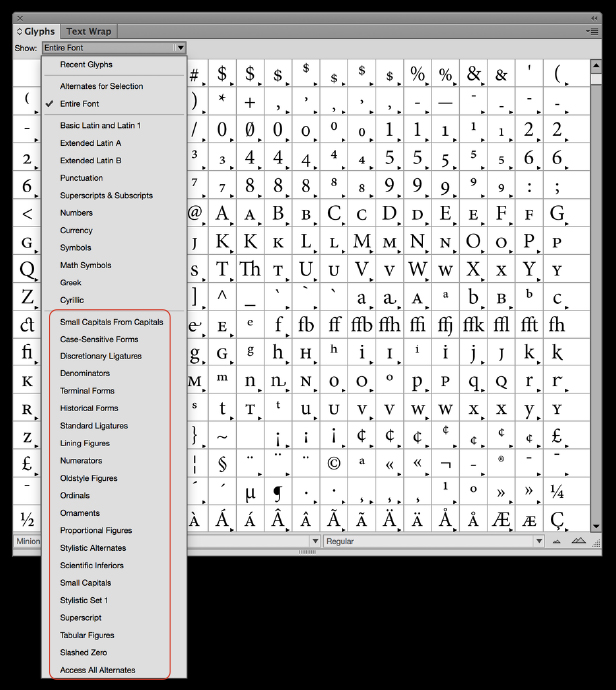Select the Th ligature glyph
Image resolution: width=616 pixels, height=690 pixels.
pos(250,268)
